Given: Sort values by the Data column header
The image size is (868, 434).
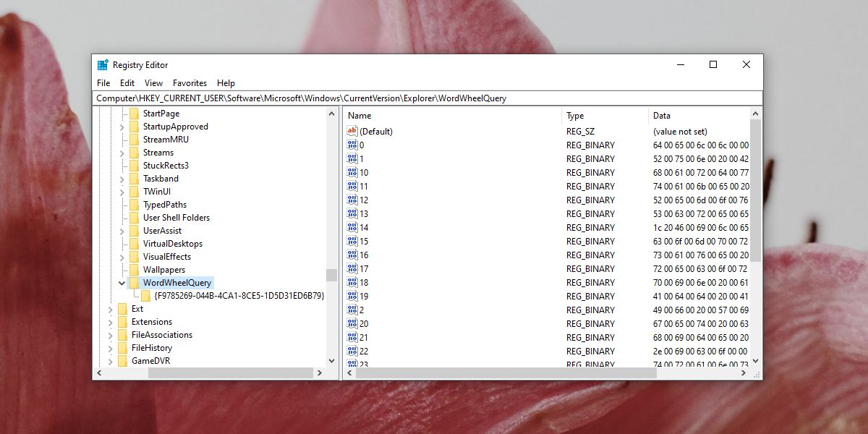Looking at the screenshot, I should pos(699,116).
